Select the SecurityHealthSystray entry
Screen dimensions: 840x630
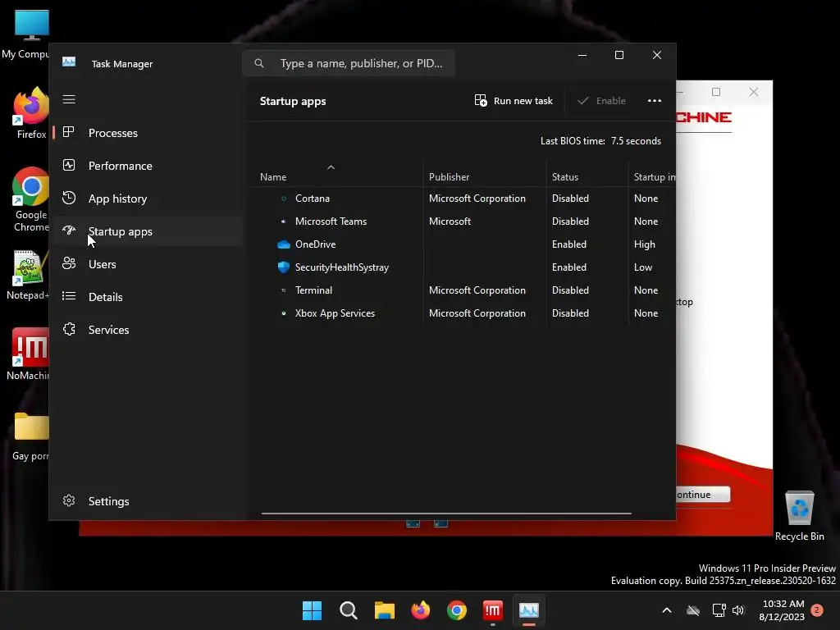(462, 267)
